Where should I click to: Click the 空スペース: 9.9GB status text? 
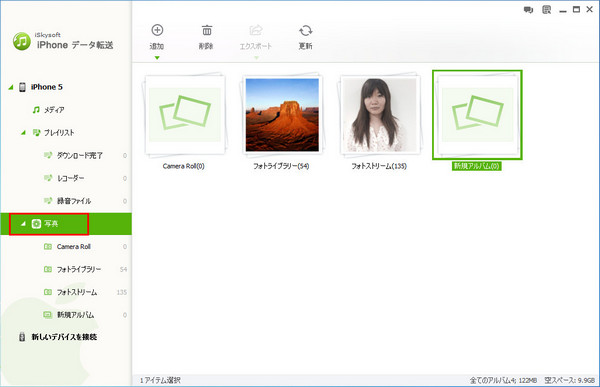coord(570,380)
